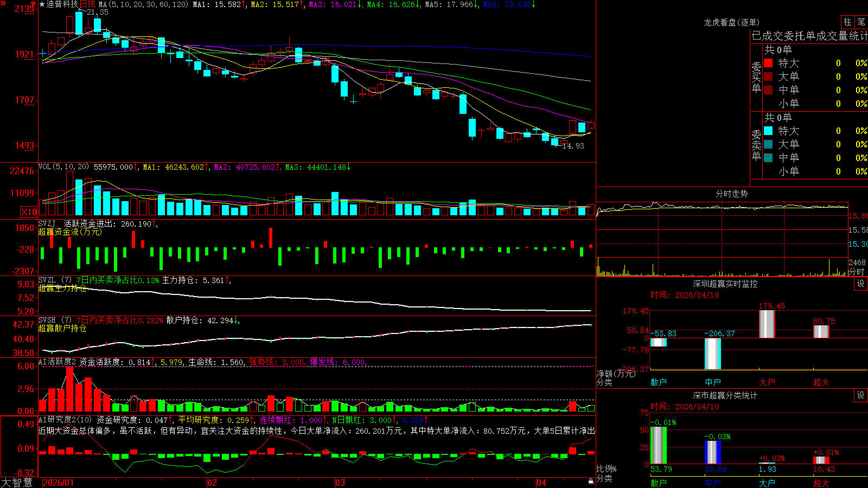Click the 共0单 count in 委买单 section
This screenshot has height=488, width=868.
[x=778, y=49]
